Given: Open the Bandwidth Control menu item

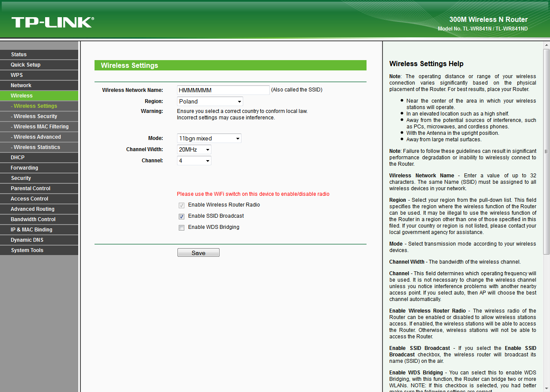Looking at the screenshot, I should click(39, 219).
